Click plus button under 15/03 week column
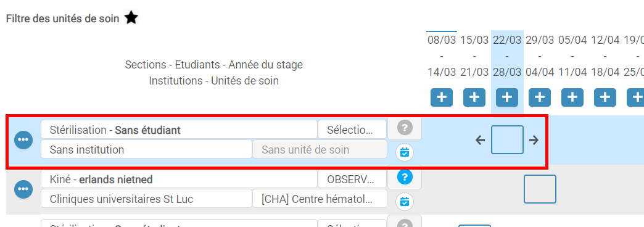This screenshot has width=644, height=227. [474, 97]
